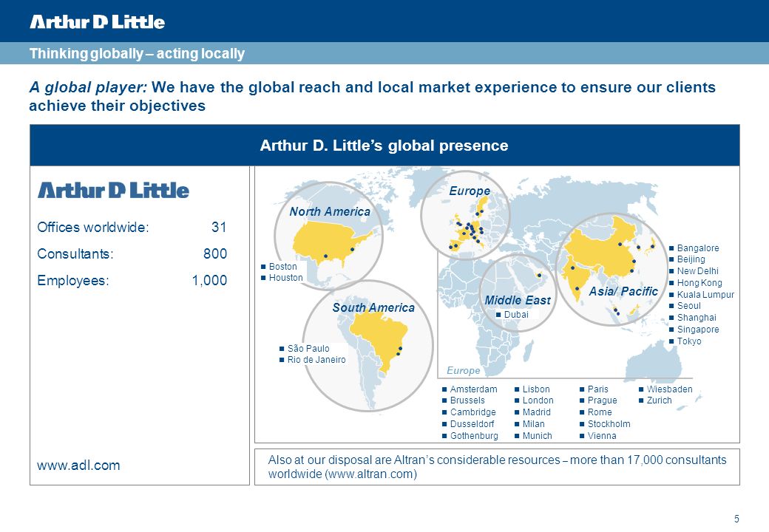Image resolution: width=769 pixels, height=532 pixels.
Task: Click the Middle East circle label
Action: (x=518, y=300)
